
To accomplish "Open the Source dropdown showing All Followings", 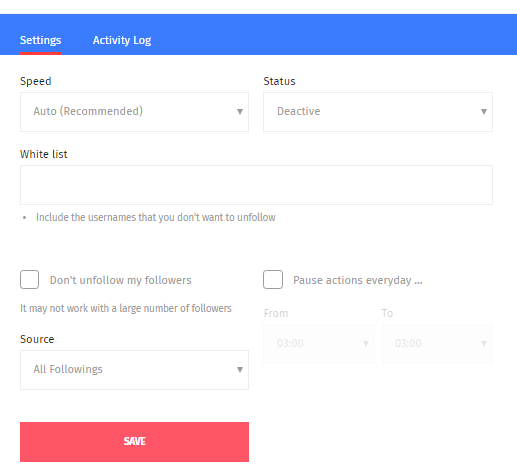I will [134, 370].
